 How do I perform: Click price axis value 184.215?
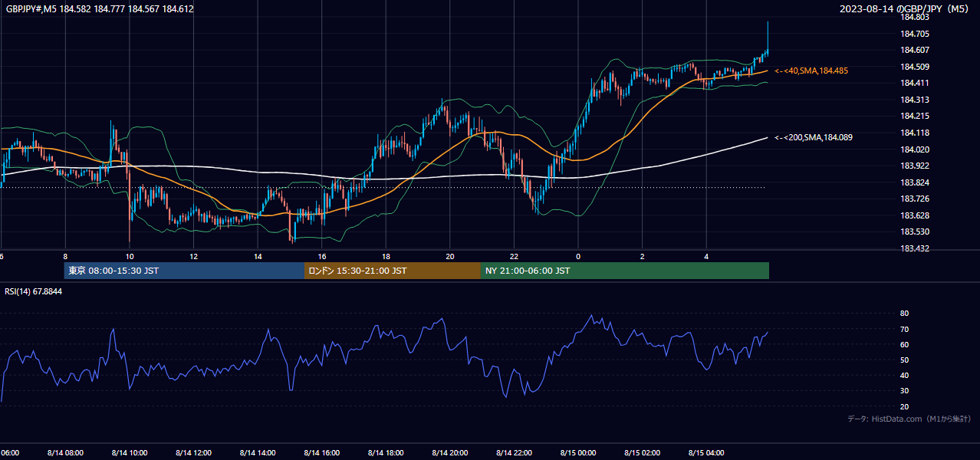[916, 116]
